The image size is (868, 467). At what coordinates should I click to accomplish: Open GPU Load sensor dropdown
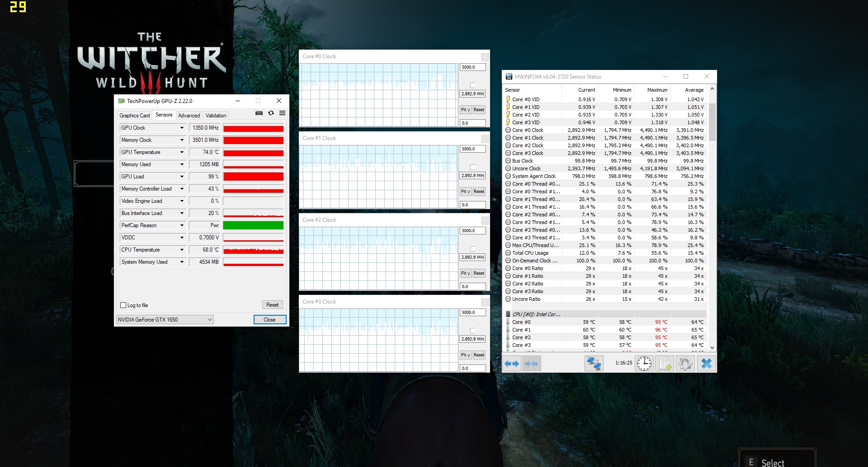(182, 177)
